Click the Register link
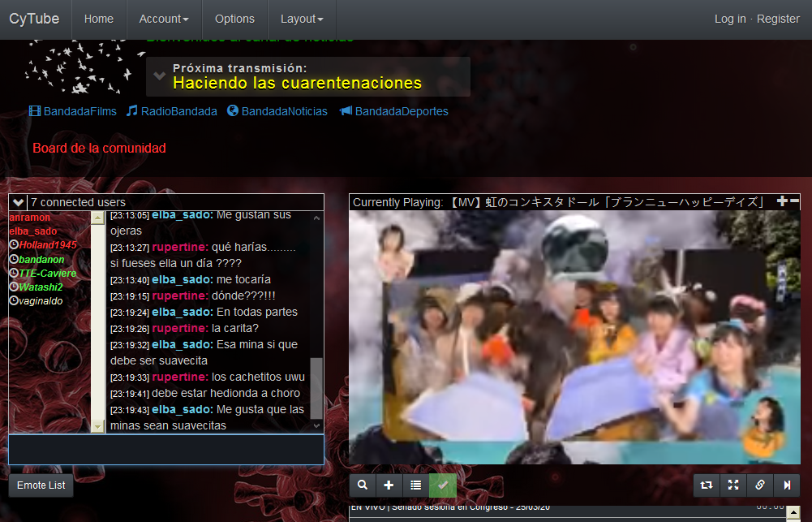Screen dimensions: 812x522 (x=778, y=19)
